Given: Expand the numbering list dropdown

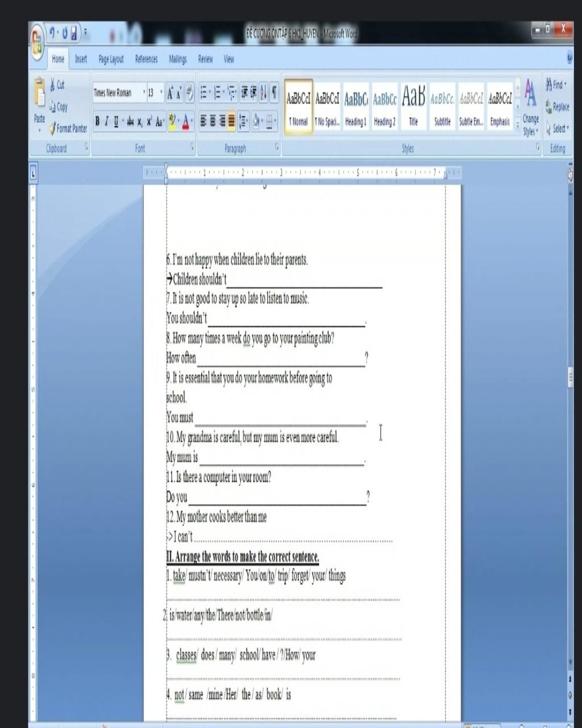Looking at the screenshot, I should coord(224,92).
